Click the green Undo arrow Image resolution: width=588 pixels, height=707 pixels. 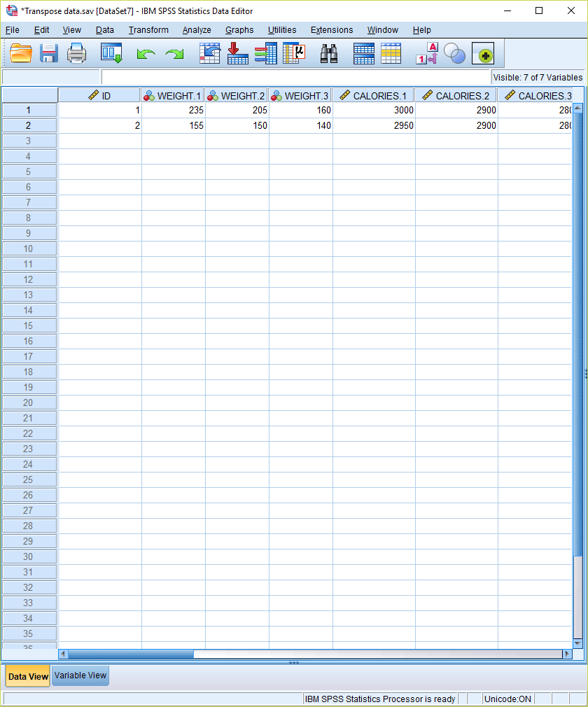click(x=146, y=54)
